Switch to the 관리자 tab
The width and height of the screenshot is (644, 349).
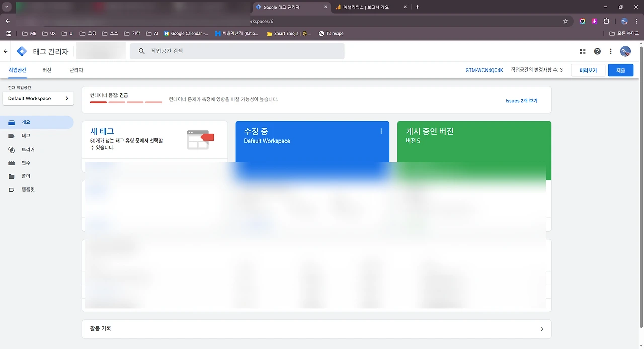[x=75, y=70]
